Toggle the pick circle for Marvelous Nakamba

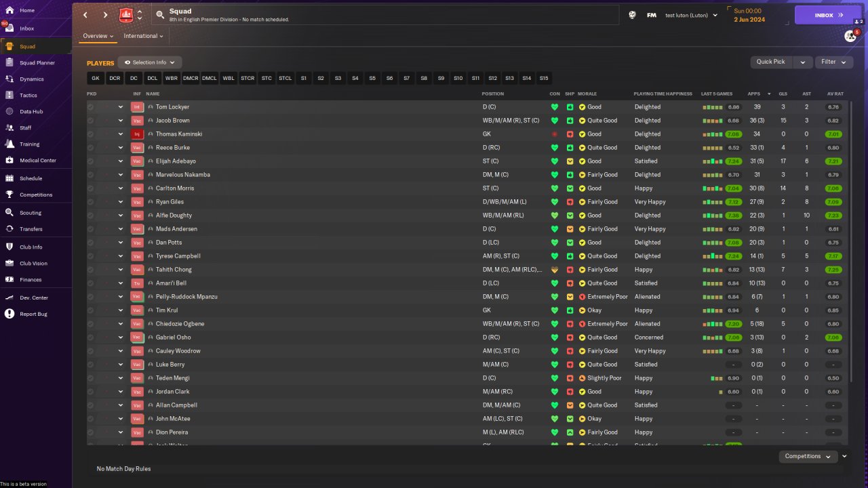[x=91, y=175]
